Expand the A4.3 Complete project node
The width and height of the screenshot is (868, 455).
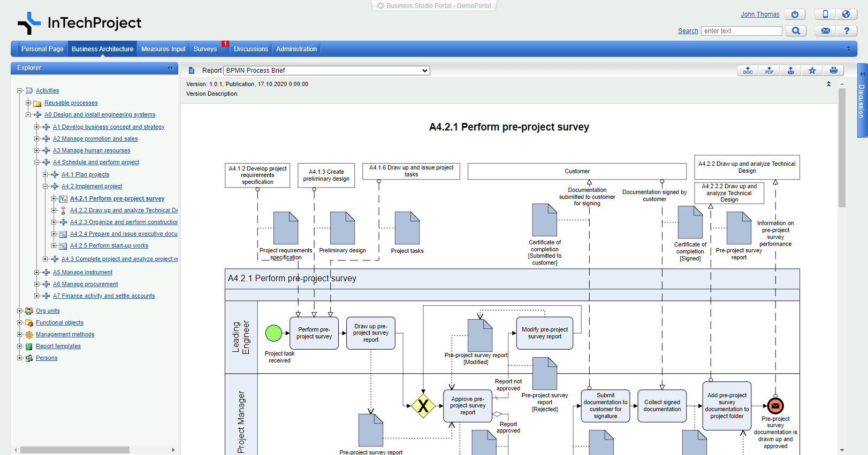click(x=45, y=259)
